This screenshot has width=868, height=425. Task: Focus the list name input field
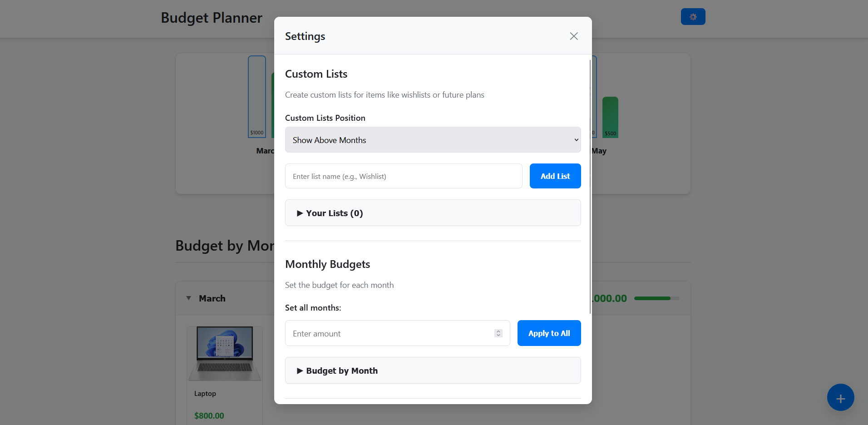coord(404,176)
